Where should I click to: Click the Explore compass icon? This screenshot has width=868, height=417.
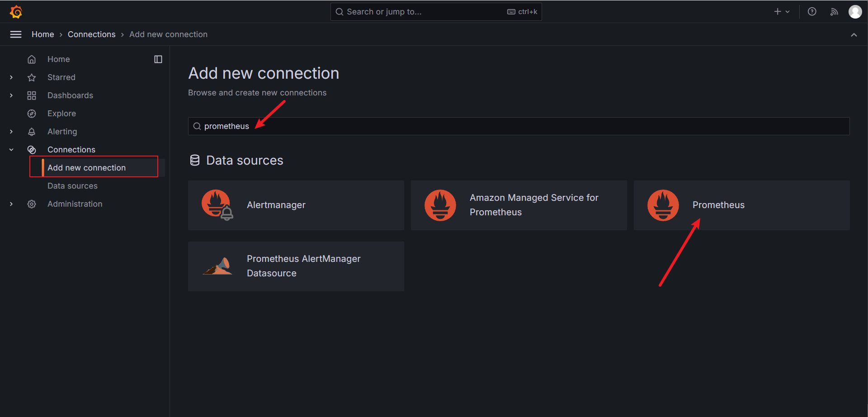tap(32, 114)
